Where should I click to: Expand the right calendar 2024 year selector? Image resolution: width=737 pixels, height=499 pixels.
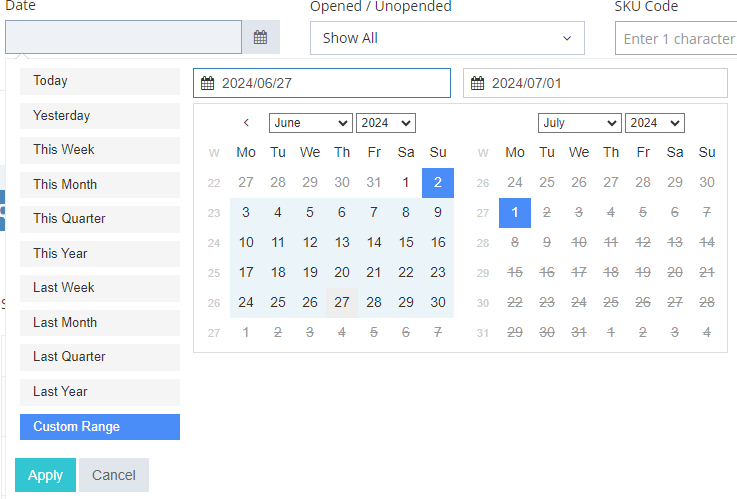point(654,123)
